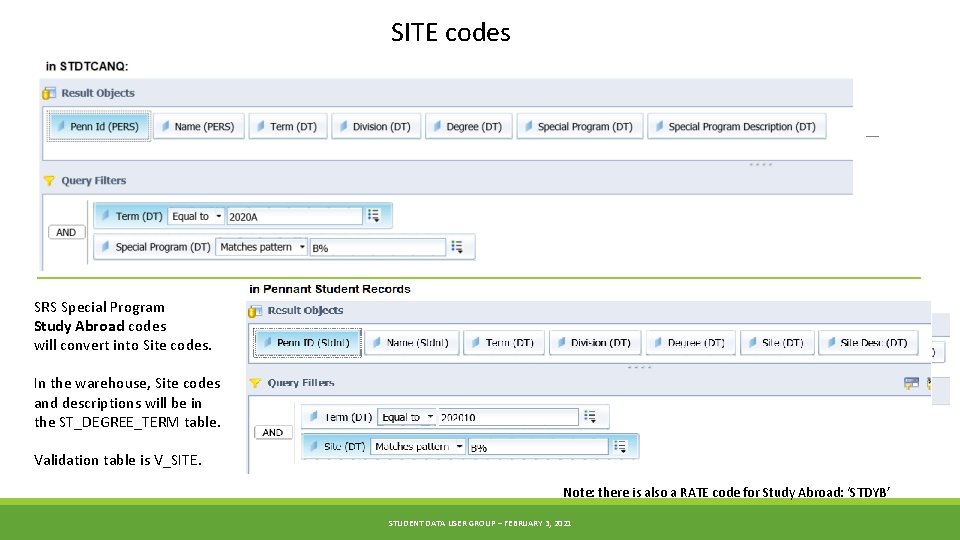This screenshot has height=540, width=960.
Task: Click the filter panel icon at Pennant right edge
Action: click(x=911, y=383)
